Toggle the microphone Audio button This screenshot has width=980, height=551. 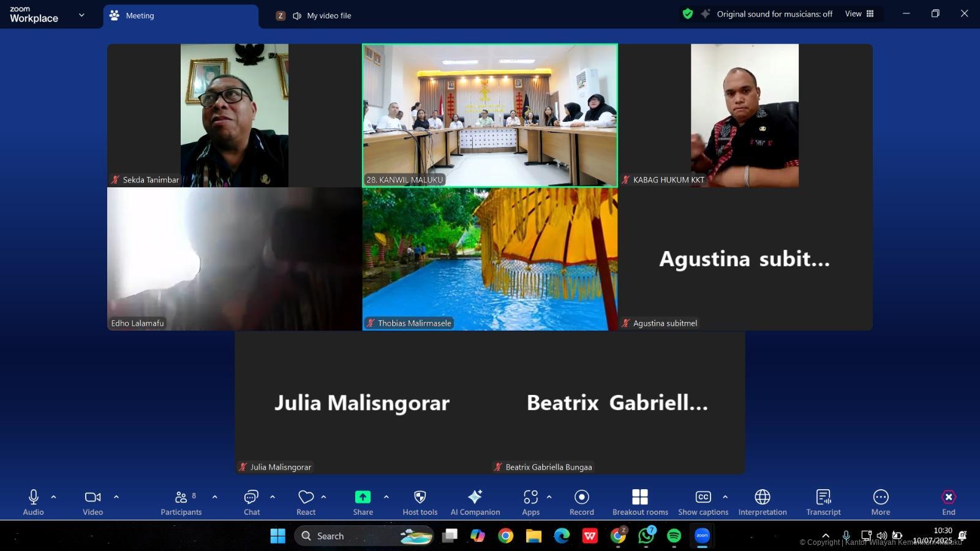(x=34, y=502)
